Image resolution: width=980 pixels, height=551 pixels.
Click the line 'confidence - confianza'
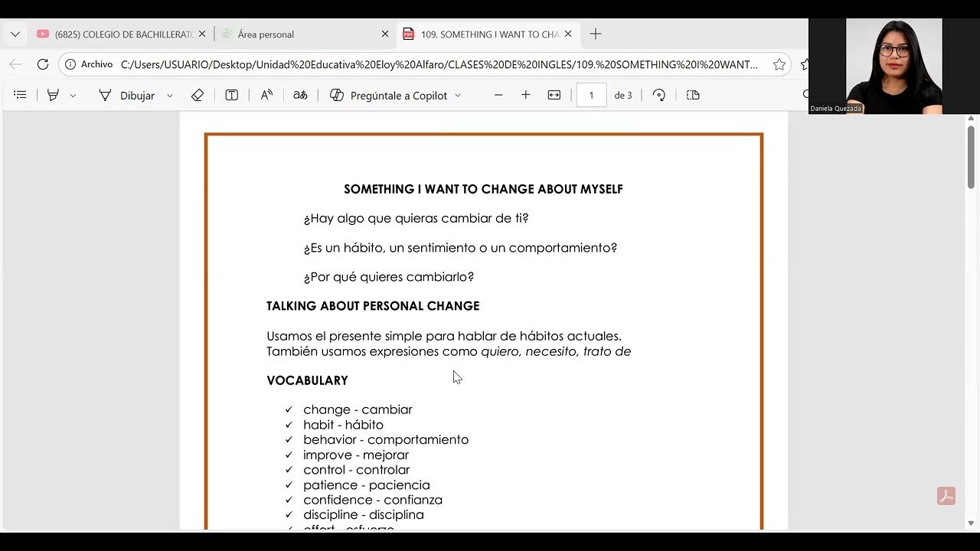click(373, 500)
